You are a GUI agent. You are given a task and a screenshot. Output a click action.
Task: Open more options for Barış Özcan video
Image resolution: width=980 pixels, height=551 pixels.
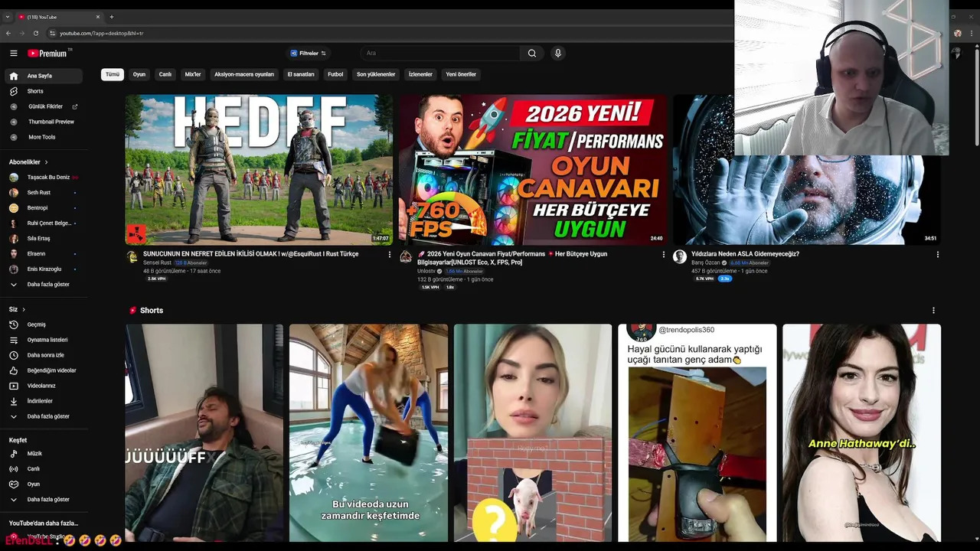937,255
